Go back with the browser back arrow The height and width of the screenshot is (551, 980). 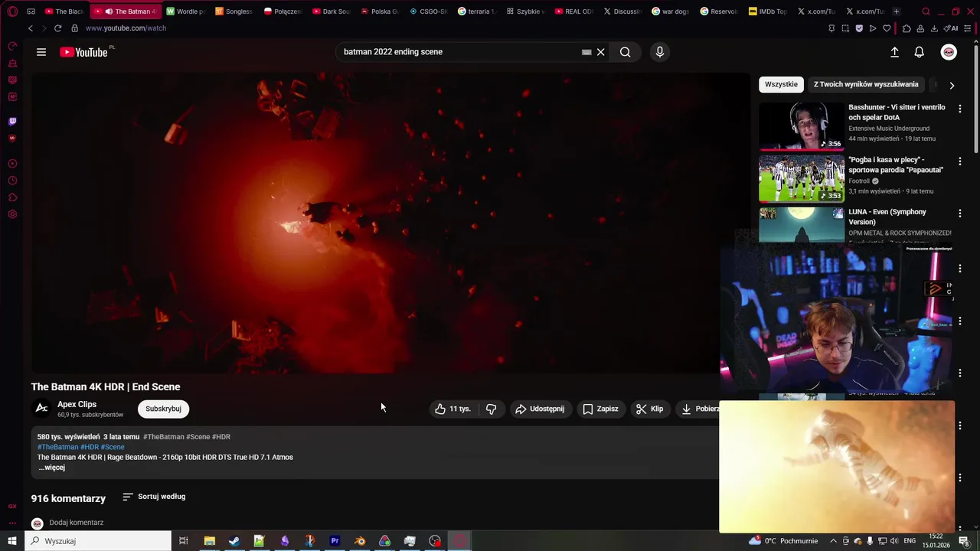coord(31,28)
